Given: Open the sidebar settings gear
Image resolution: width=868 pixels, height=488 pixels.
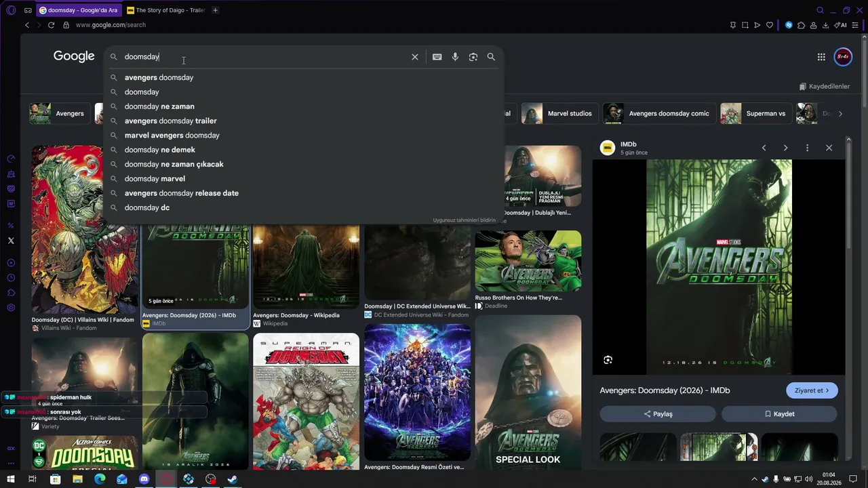Looking at the screenshot, I should (11, 308).
